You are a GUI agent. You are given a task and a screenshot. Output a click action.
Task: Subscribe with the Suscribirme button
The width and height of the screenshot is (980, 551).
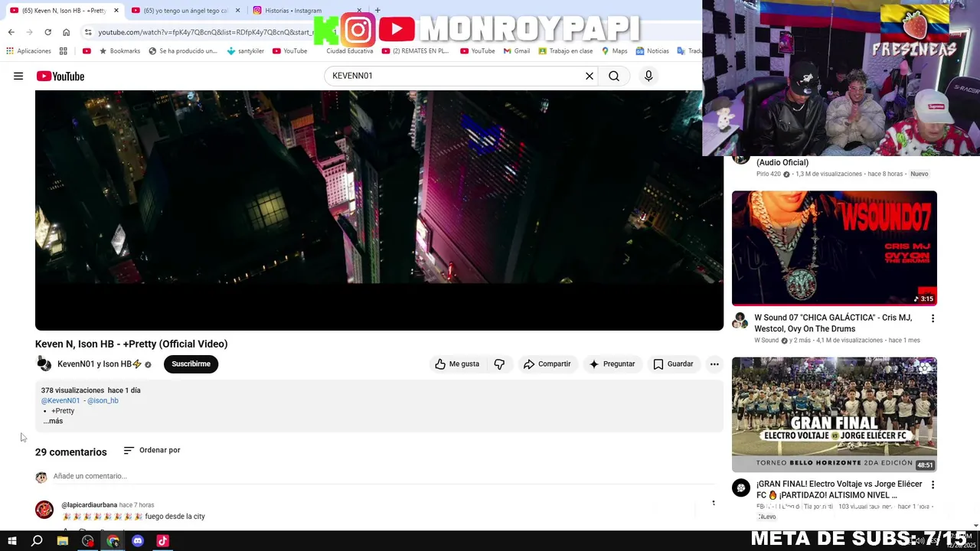pos(191,364)
